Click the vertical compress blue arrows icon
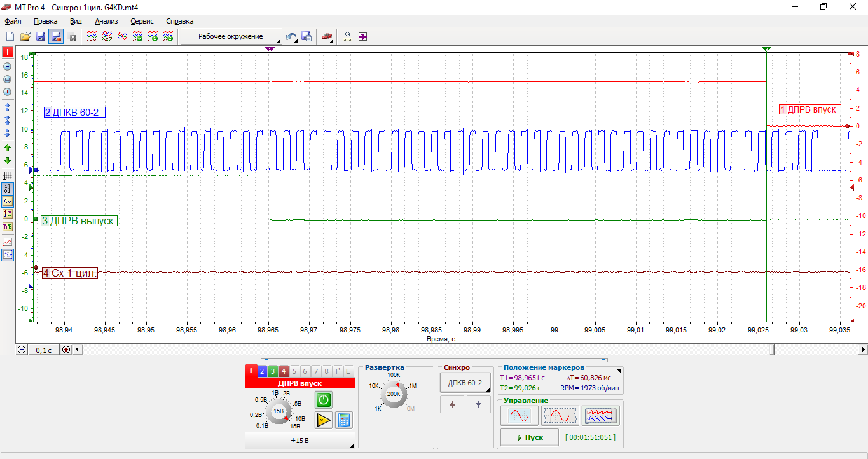 tap(8, 133)
